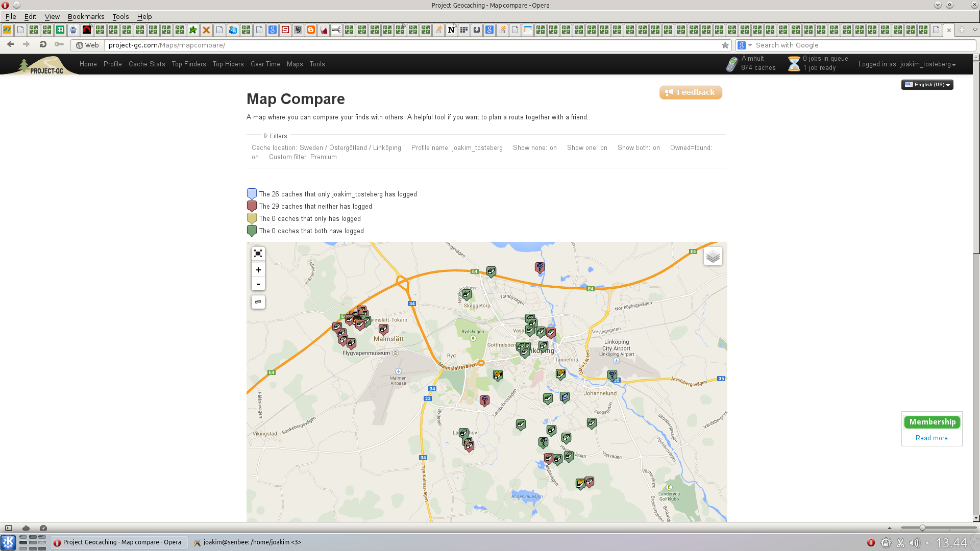
Task: Click the Opera Link cloud icon
Action: click(26, 528)
